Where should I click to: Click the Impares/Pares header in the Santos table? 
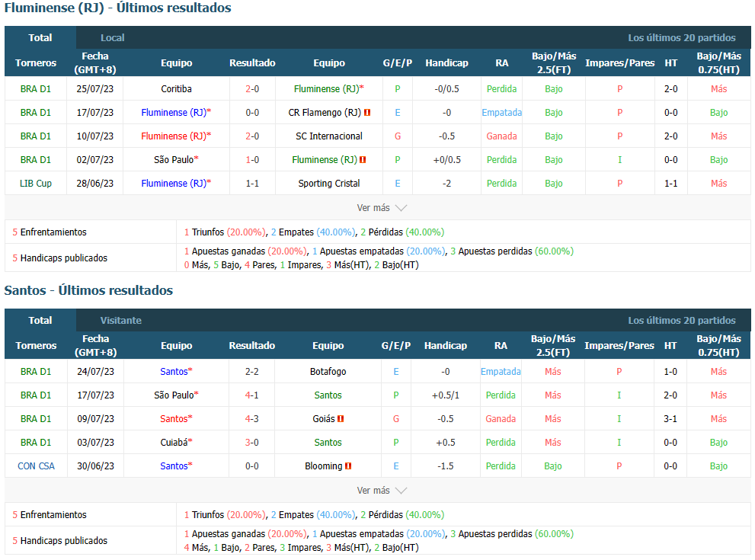(x=619, y=345)
